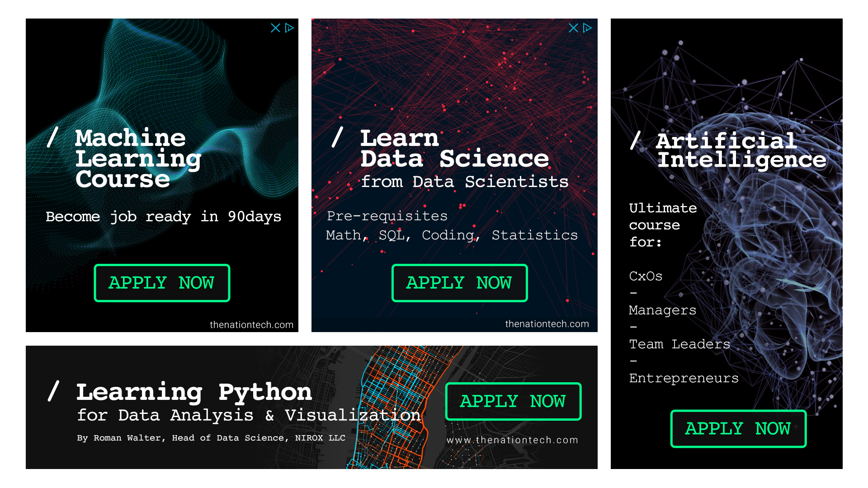The image size is (868, 488).
Task: Click the Learning Python headline
Action: (x=194, y=392)
